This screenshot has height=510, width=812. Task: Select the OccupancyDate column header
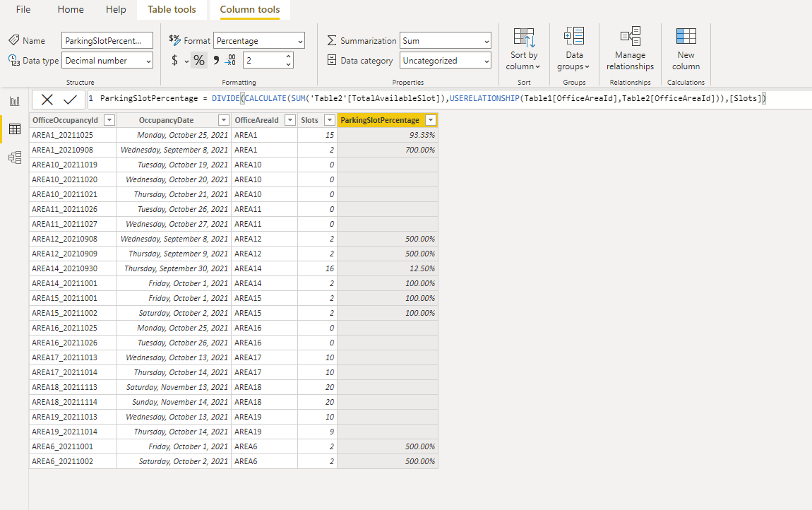click(x=166, y=120)
